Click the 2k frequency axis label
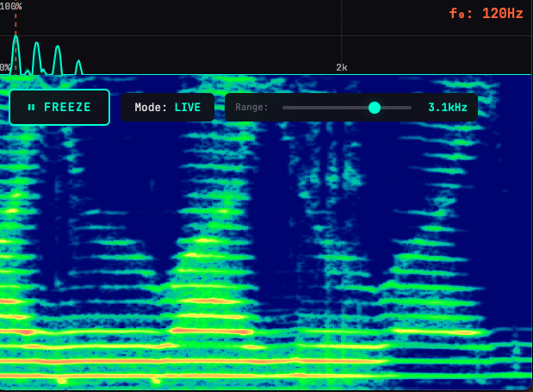 pyautogui.click(x=342, y=67)
